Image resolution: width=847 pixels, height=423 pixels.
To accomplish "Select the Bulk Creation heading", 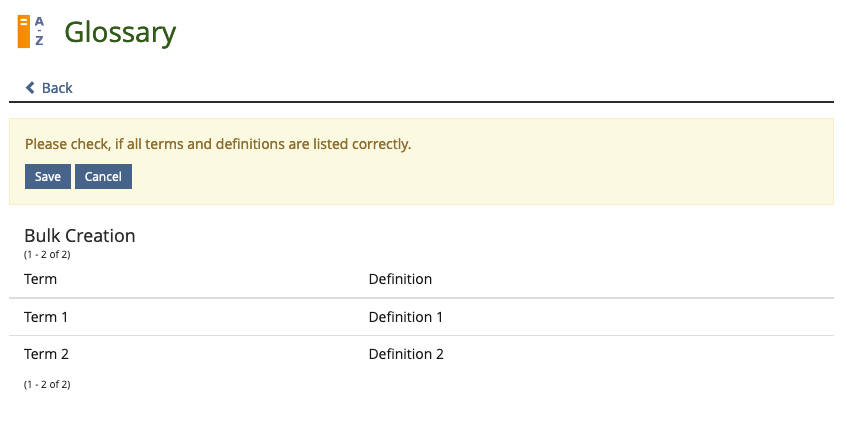I will 80,236.
